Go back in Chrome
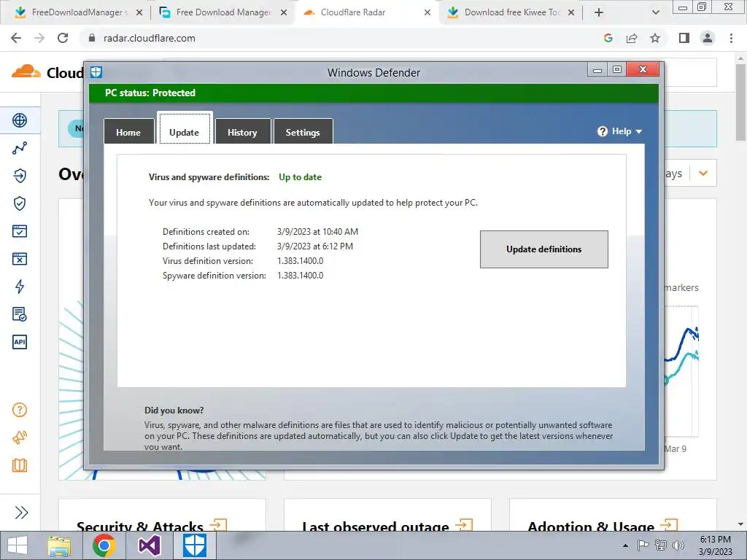Screen dimensions: 747x560 click(x=16, y=38)
